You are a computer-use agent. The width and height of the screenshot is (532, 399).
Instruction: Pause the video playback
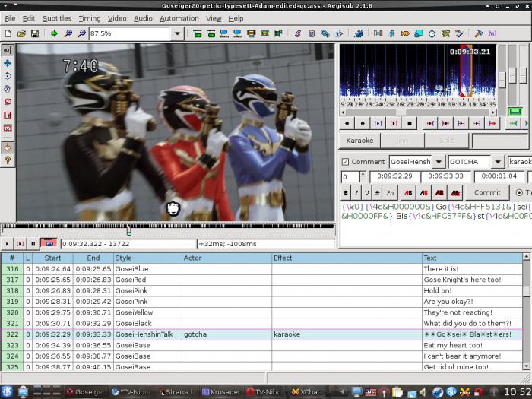tap(33, 244)
